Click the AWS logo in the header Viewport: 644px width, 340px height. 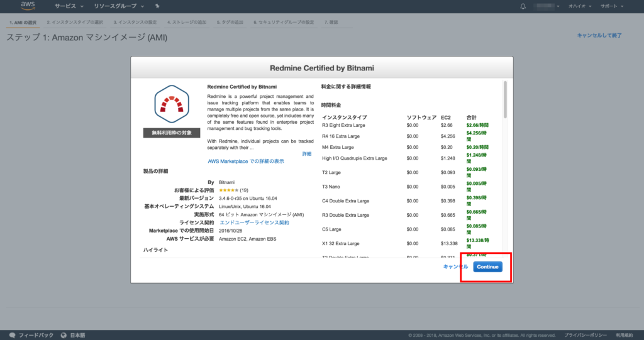tap(28, 6)
